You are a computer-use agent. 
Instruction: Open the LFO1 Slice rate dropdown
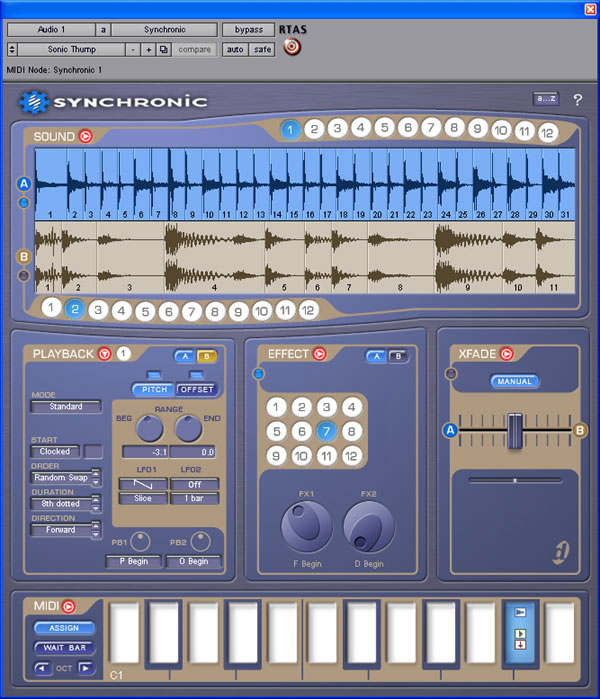click(x=143, y=498)
